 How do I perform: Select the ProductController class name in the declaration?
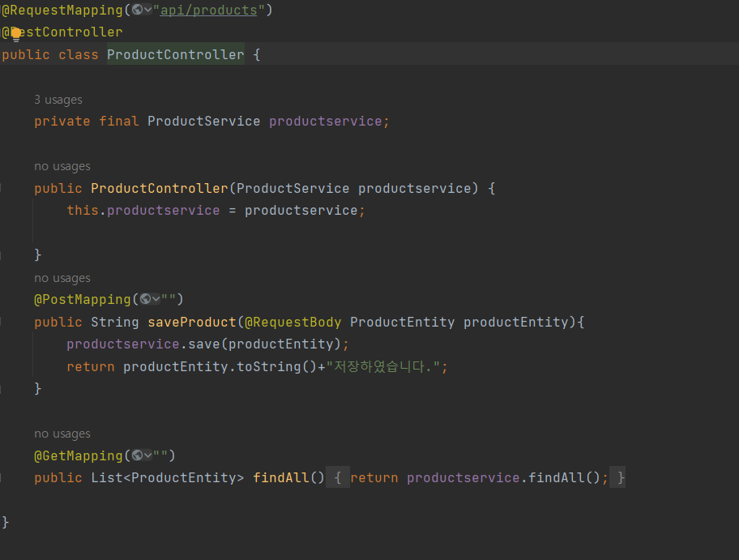tap(176, 54)
